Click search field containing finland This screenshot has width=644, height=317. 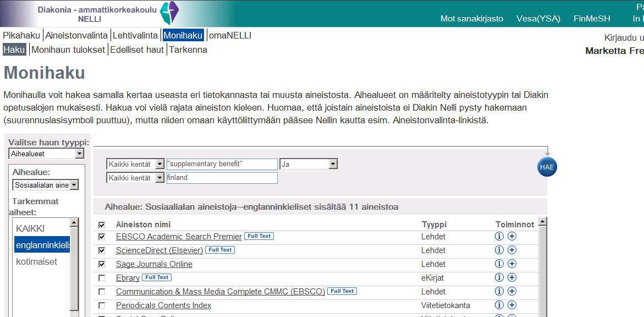(x=222, y=178)
